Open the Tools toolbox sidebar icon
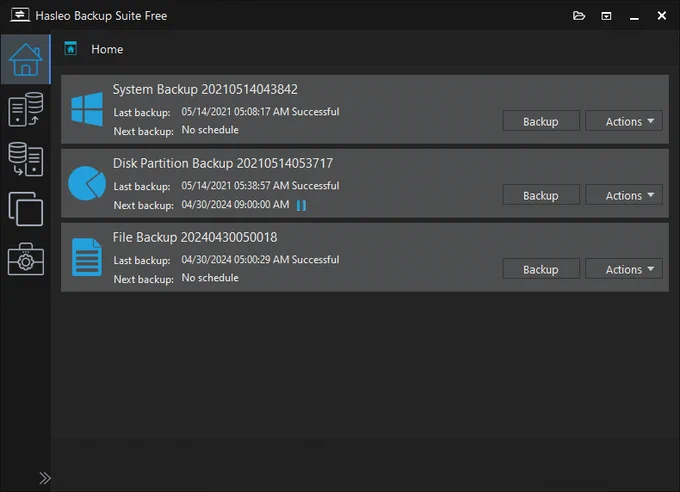Screen dimensions: 680x492 click(26, 259)
